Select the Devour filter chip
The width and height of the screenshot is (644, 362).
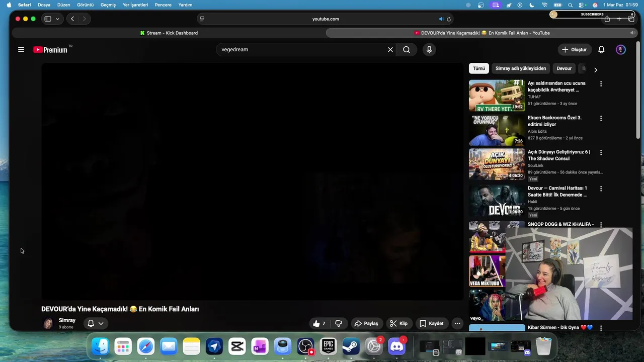click(564, 68)
